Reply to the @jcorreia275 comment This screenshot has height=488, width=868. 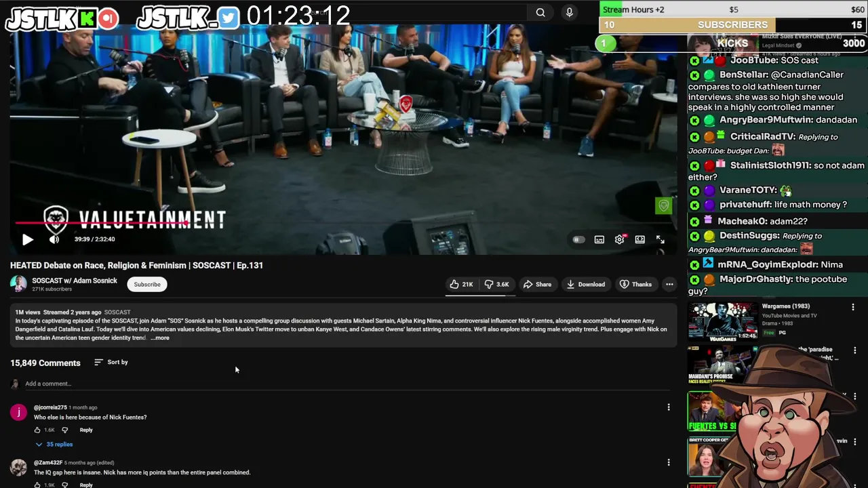tap(86, 430)
